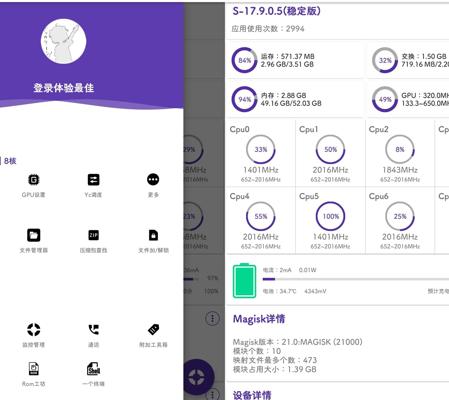This screenshot has height=400, width=449.
Task: Tap Cpu2's 1843MHz frequency value
Action: click(400, 170)
